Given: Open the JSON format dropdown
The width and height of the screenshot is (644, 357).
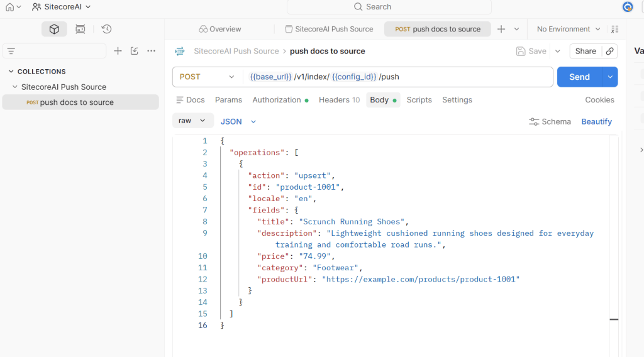Looking at the screenshot, I should coord(238,121).
